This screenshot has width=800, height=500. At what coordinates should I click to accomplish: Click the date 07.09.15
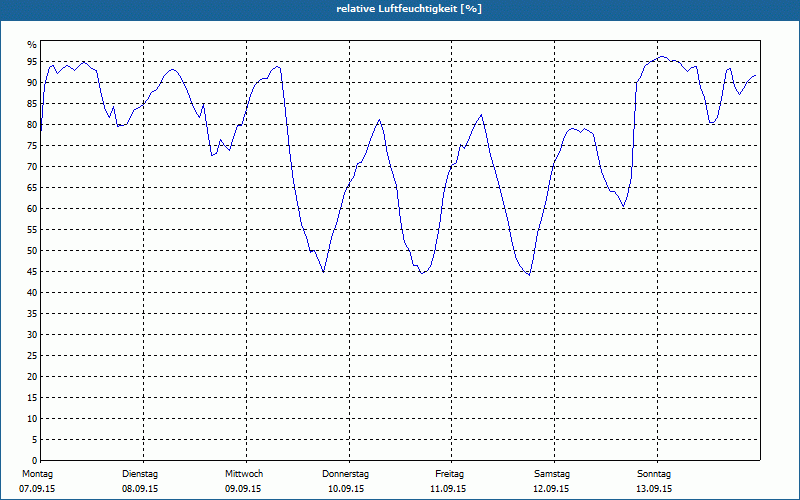[37, 489]
